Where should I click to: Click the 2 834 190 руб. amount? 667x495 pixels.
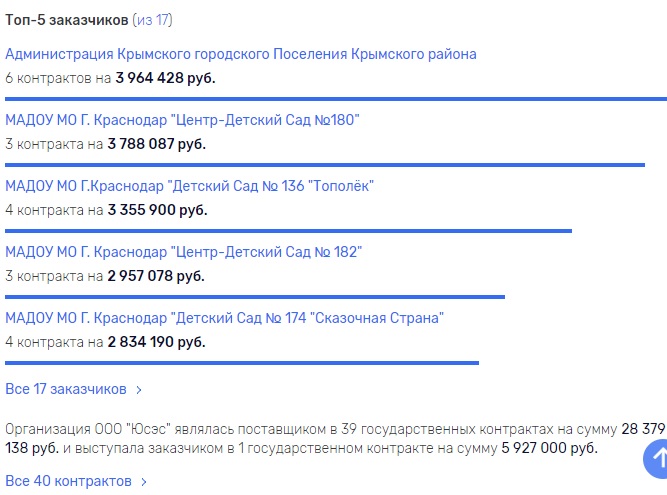[x=157, y=342]
